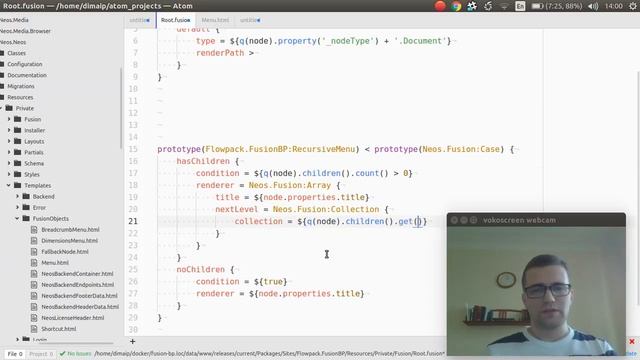Screen dimensions: 640x360
Task: Open the red recording indicator in tray
Action: point(440,6)
